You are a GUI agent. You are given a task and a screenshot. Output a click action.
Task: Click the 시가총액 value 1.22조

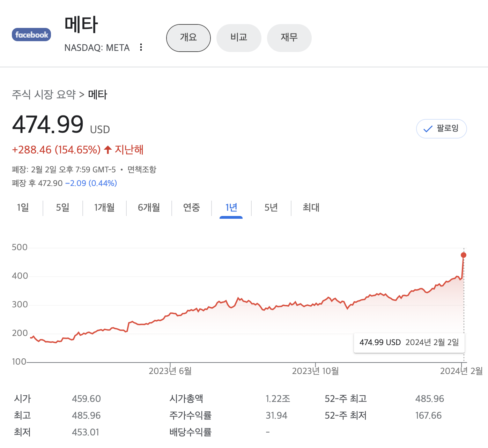click(278, 399)
